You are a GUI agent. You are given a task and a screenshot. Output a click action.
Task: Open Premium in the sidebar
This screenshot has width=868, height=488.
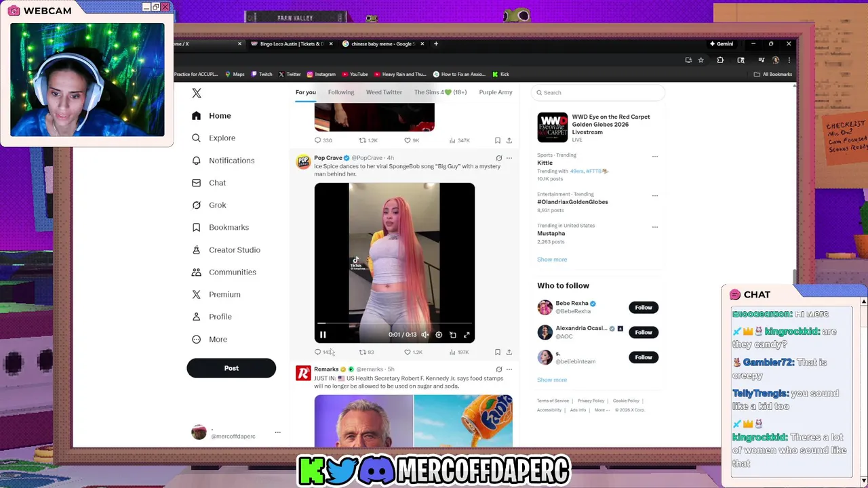(x=216, y=294)
